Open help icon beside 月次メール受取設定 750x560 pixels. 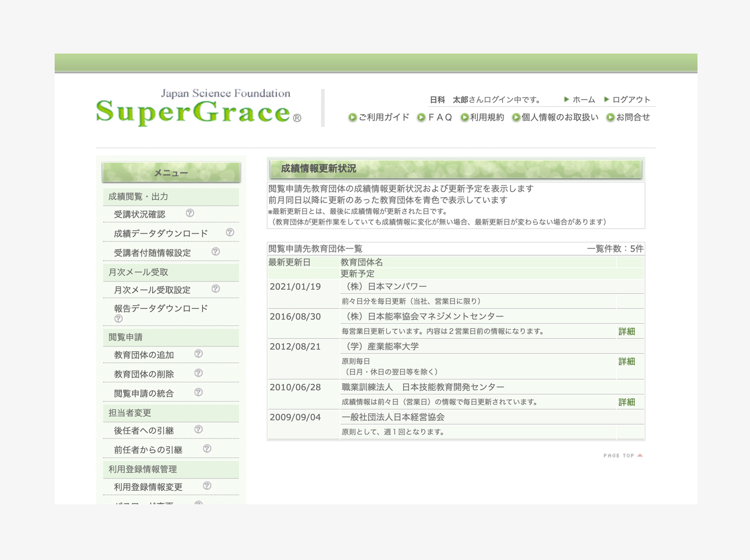click(215, 289)
